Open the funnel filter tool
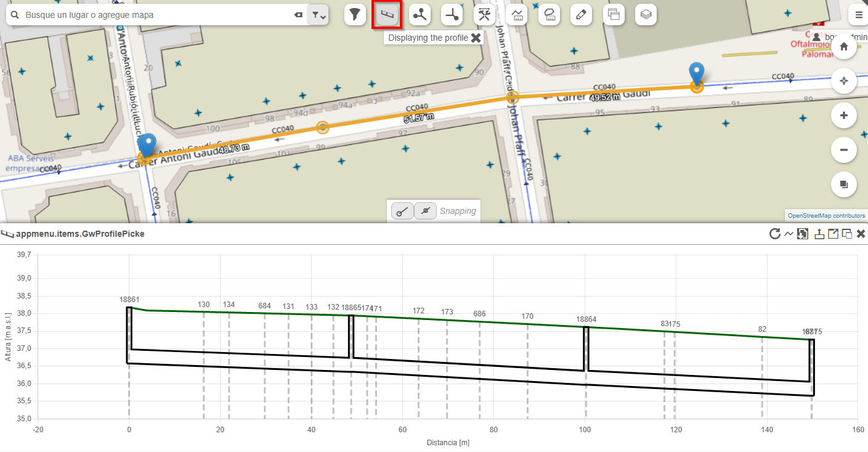The image size is (868, 452). tap(354, 15)
